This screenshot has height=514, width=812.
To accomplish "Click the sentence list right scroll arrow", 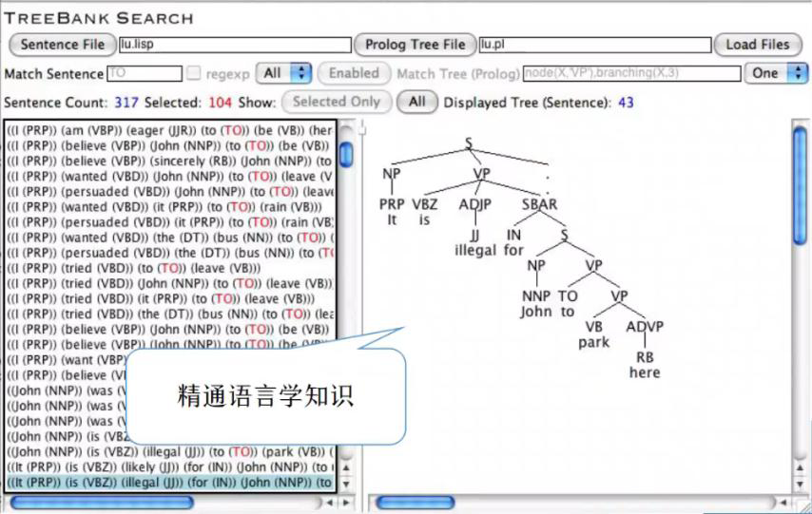I will 346,502.
